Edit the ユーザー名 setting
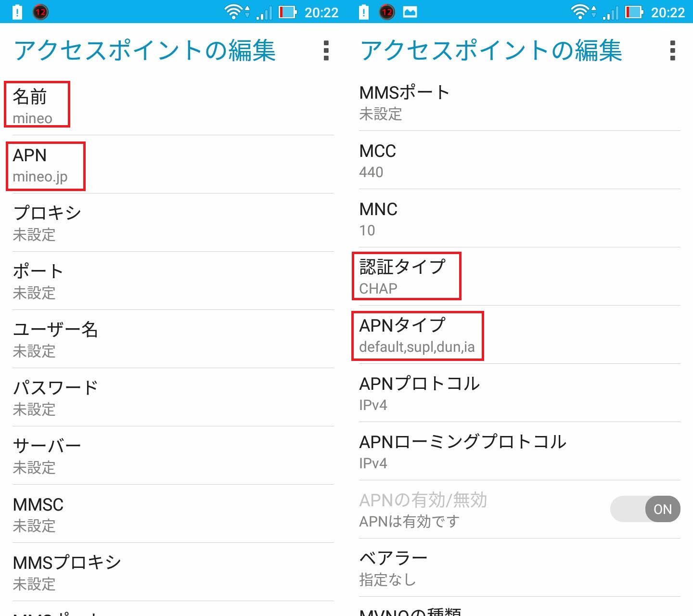Image resolution: width=693 pixels, height=616 pixels. [173, 339]
